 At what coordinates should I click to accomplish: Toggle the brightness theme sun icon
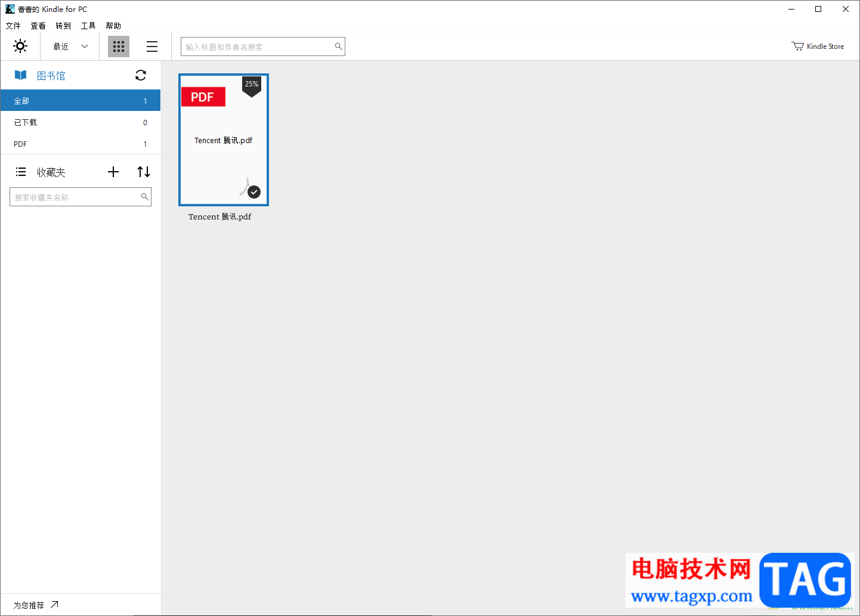[x=20, y=46]
